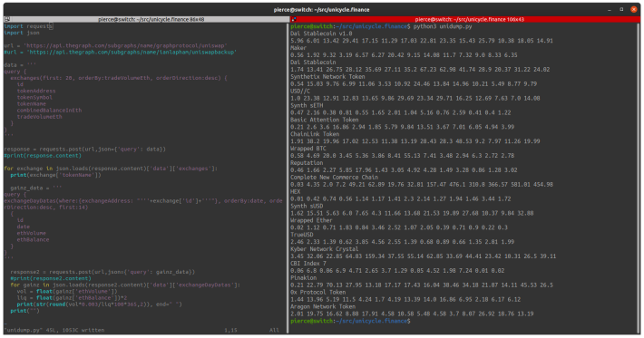Click the 'for exchange in json.loads' line

pyautogui.click(x=111, y=169)
